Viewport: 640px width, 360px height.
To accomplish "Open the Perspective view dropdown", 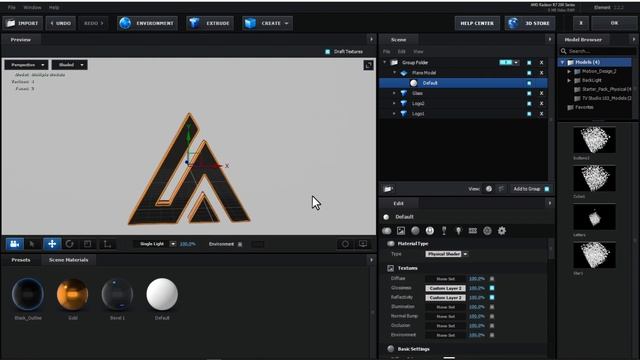I will coord(27,65).
